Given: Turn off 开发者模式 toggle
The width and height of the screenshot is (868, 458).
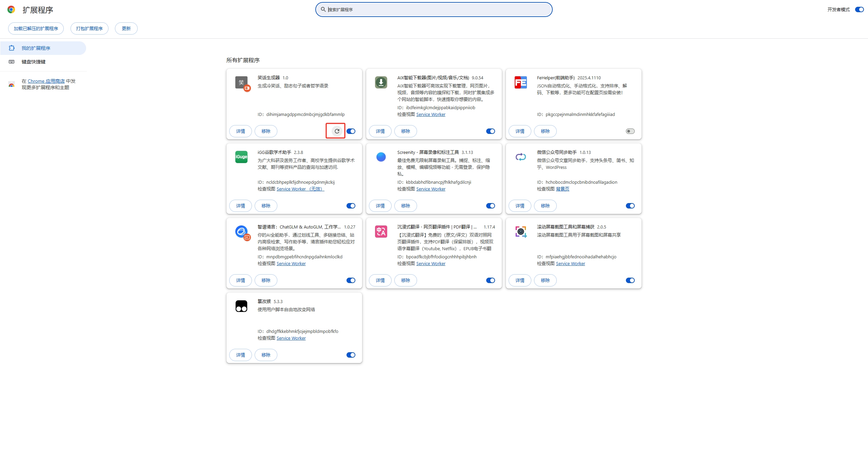Looking at the screenshot, I should coord(859,9).
